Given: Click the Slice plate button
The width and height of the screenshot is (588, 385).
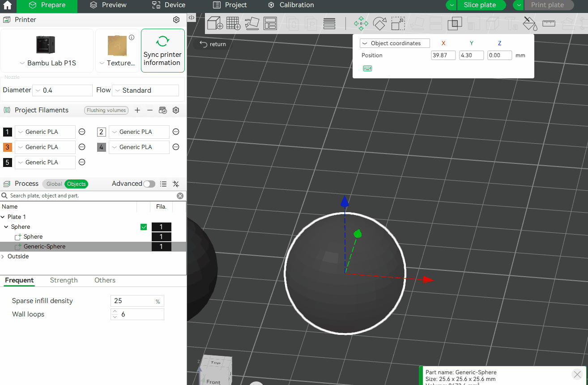Looking at the screenshot, I should click(481, 5).
